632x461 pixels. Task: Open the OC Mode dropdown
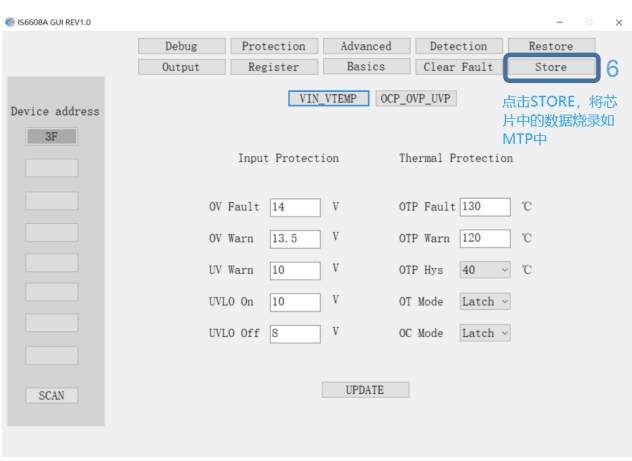pos(485,333)
